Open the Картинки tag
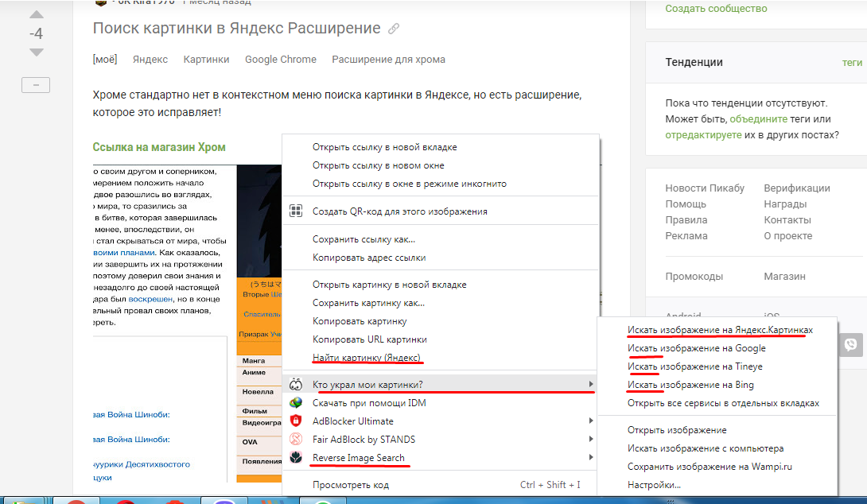The height and width of the screenshot is (504, 867). pyautogui.click(x=206, y=59)
